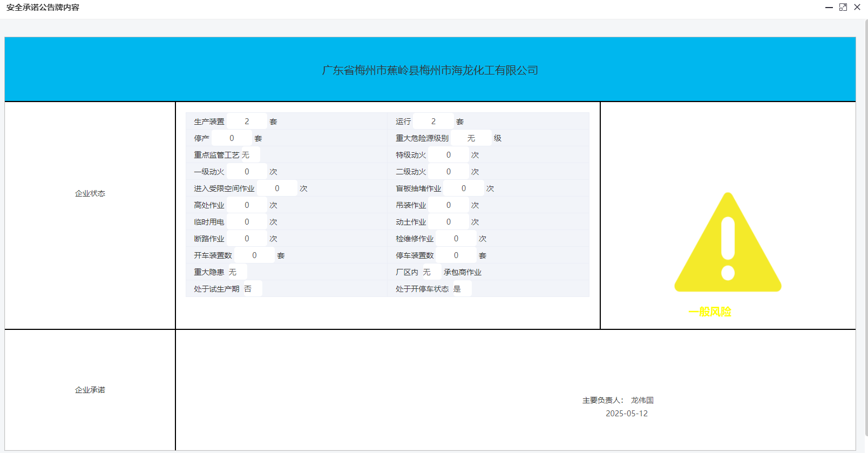Viewport: 868px width, 453px height.
Task: Focus the 重大危险源级别 value field
Action: tap(471, 138)
